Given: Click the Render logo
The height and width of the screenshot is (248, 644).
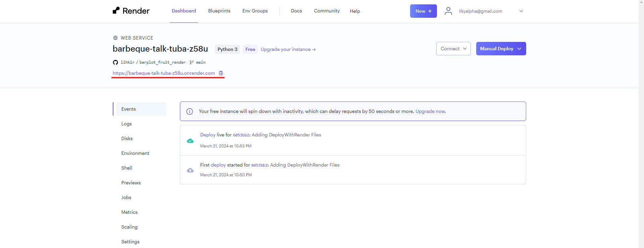Looking at the screenshot, I should (x=131, y=11).
